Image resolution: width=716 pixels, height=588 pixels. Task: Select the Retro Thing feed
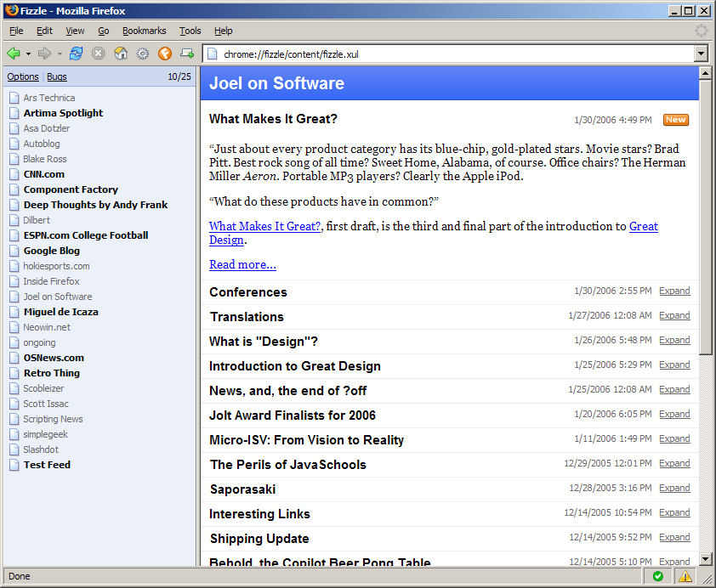(52, 373)
